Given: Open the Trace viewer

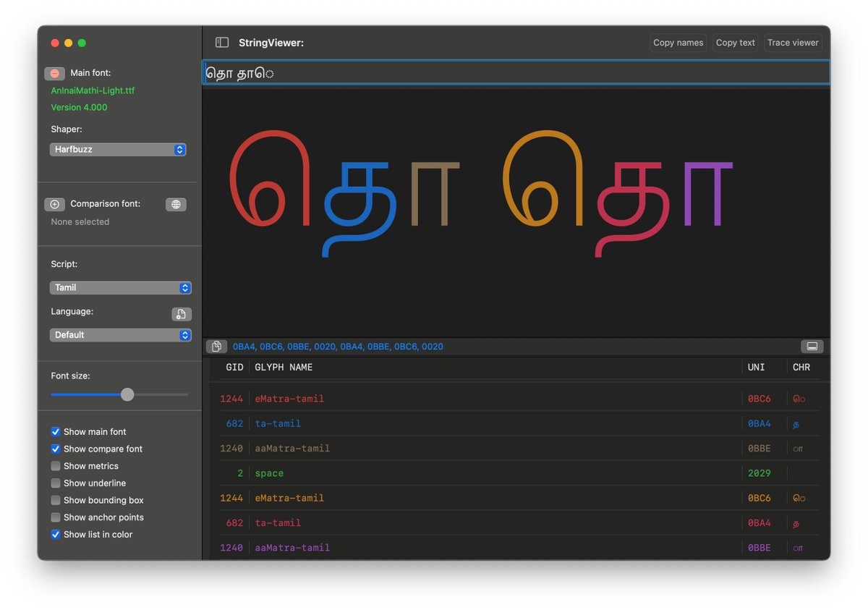Looking at the screenshot, I should pyautogui.click(x=793, y=43).
